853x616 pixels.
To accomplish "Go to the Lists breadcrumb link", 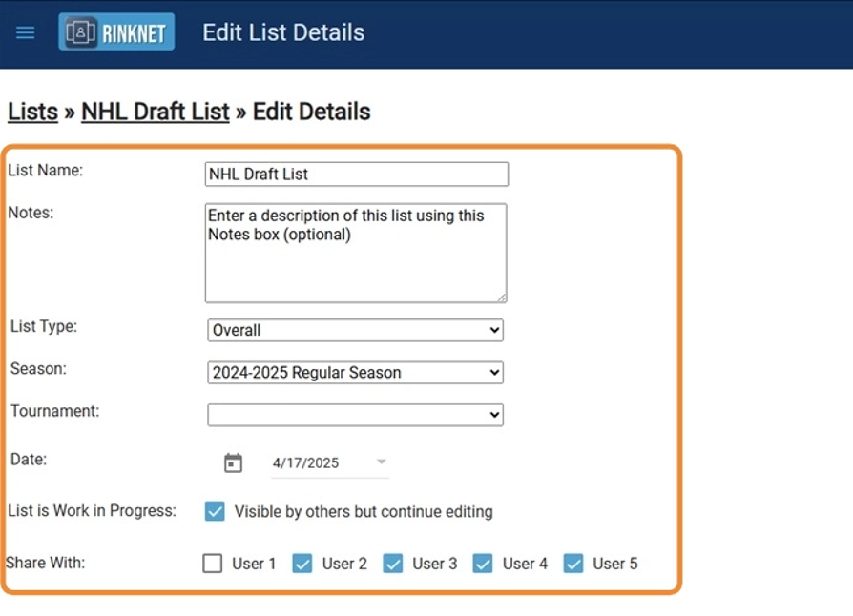I will pyautogui.click(x=32, y=112).
